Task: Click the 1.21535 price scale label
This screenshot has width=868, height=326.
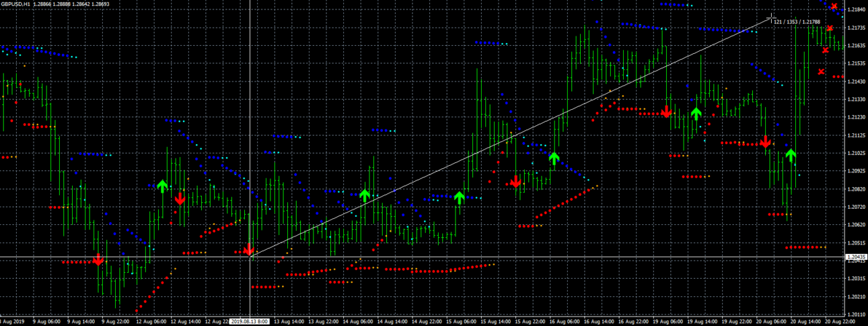Action: pyautogui.click(x=857, y=63)
